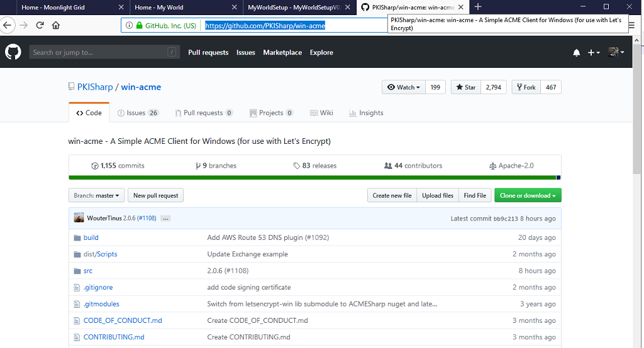Open the plus create-new menu
644x348 pixels.
click(594, 53)
